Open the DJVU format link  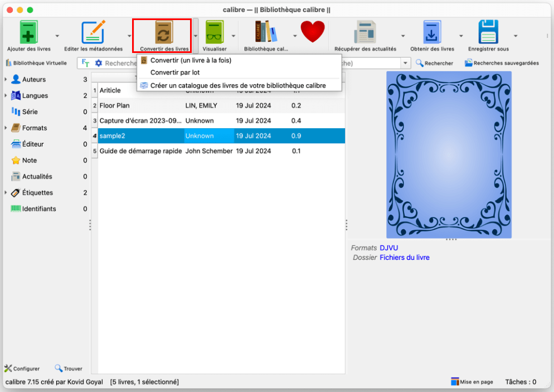[x=388, y=248]
